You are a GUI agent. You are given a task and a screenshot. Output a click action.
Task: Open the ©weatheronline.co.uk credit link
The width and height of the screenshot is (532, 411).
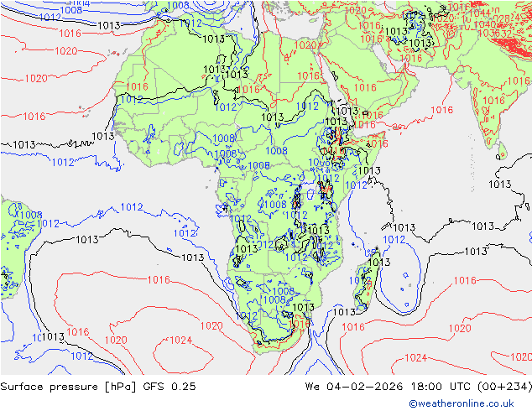(462, 403)
